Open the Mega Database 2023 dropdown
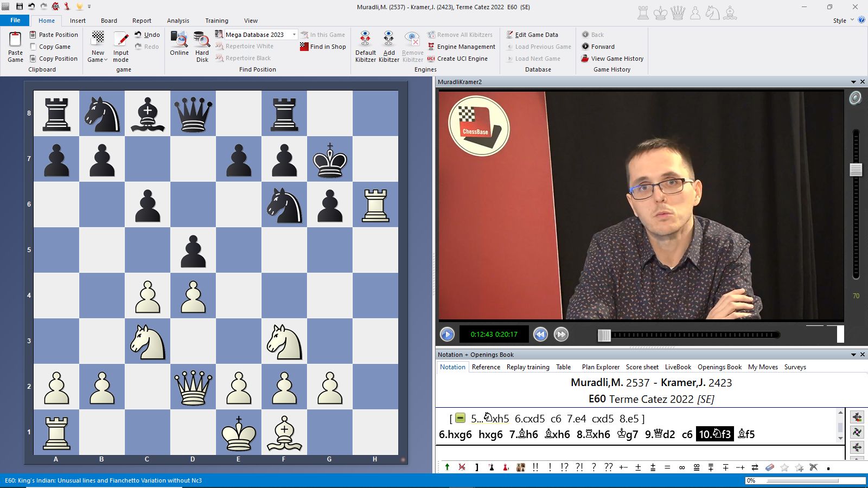 (x=294, y=35)
